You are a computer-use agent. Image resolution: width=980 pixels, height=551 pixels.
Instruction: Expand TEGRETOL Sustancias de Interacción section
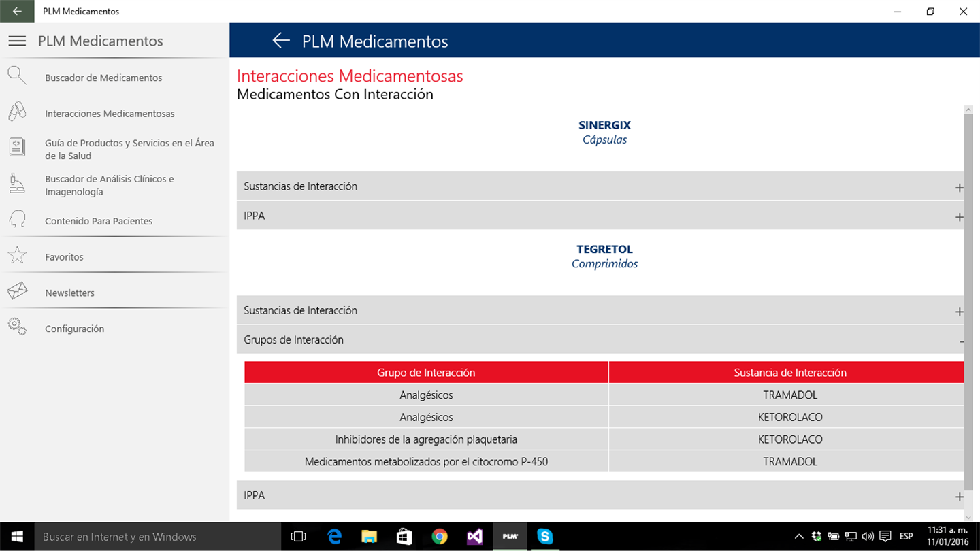[600, 310]
